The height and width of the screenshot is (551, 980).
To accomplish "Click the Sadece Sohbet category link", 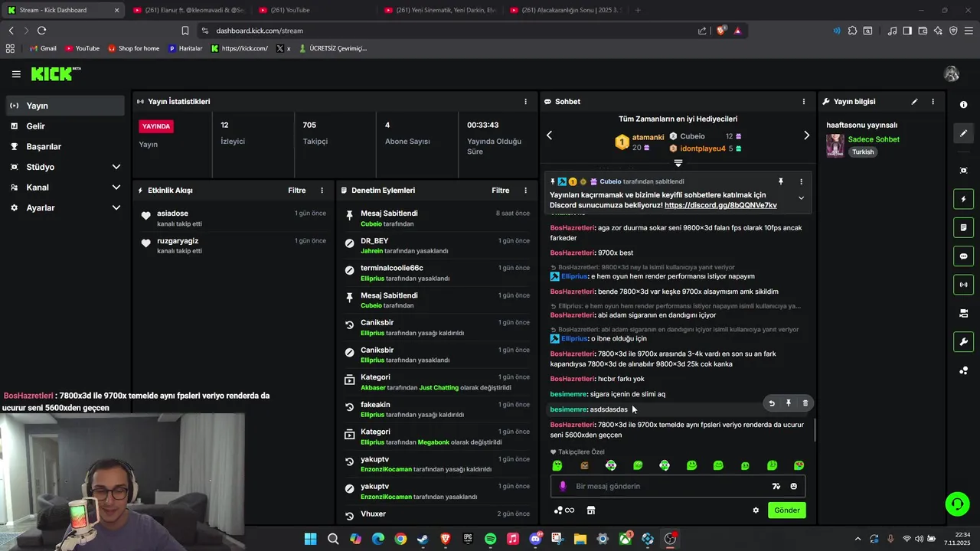I will (874, 139).
